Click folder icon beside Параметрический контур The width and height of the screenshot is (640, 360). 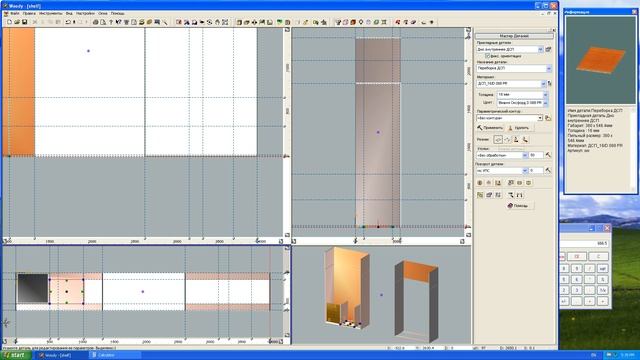pos(548,118)
